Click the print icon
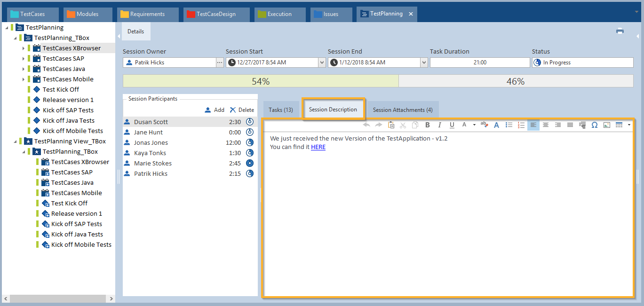This screenshot has height=306, width=644. 620,31
